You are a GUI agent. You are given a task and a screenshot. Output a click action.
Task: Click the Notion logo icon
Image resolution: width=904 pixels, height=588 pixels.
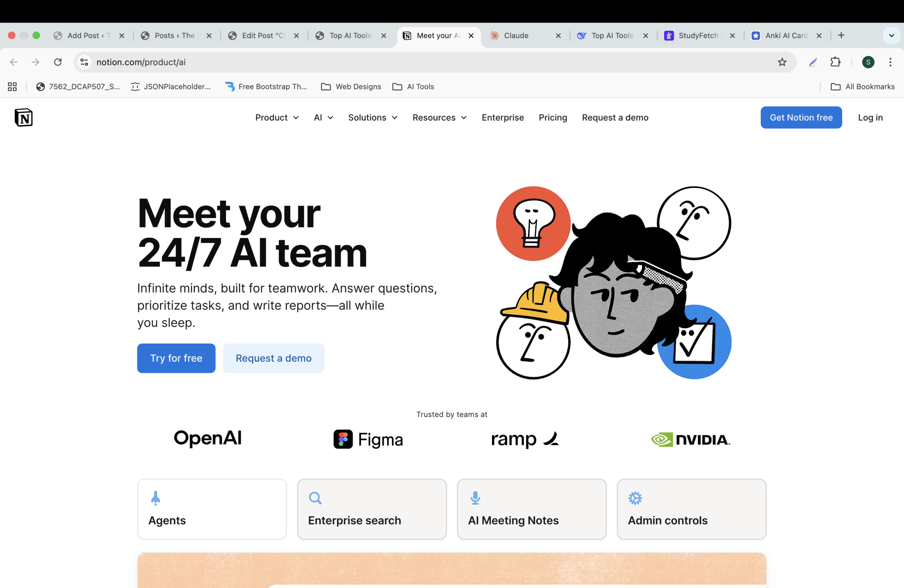pyautogui.click(x=24, y=117)
